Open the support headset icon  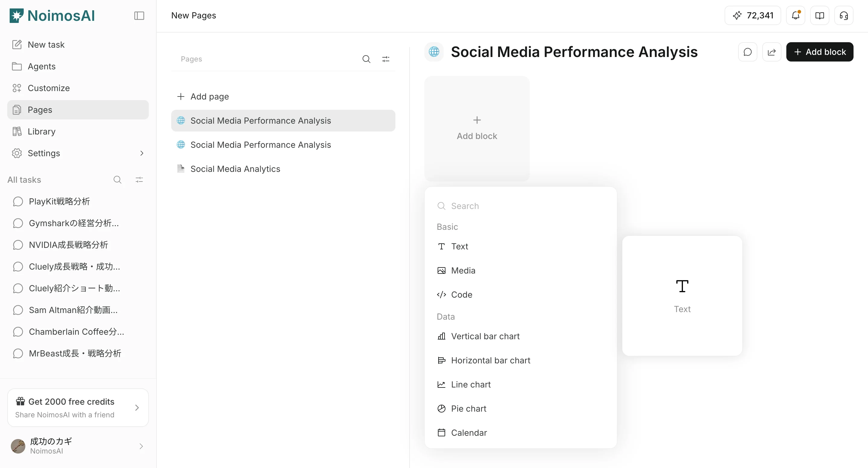(844, 15)
